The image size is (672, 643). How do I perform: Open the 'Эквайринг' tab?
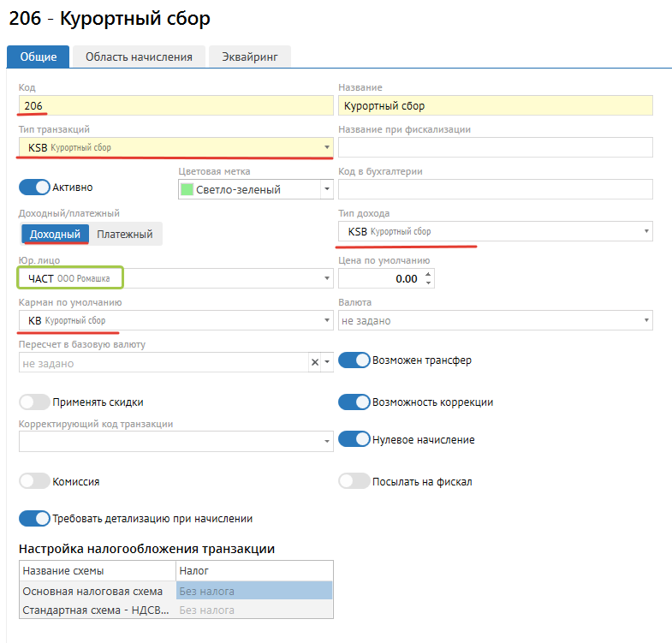click(249, 57)
